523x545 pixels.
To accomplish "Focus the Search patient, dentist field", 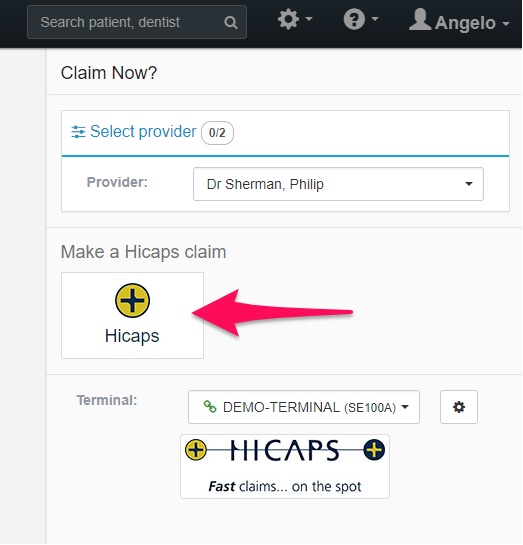I will click(x=137, y=22).
